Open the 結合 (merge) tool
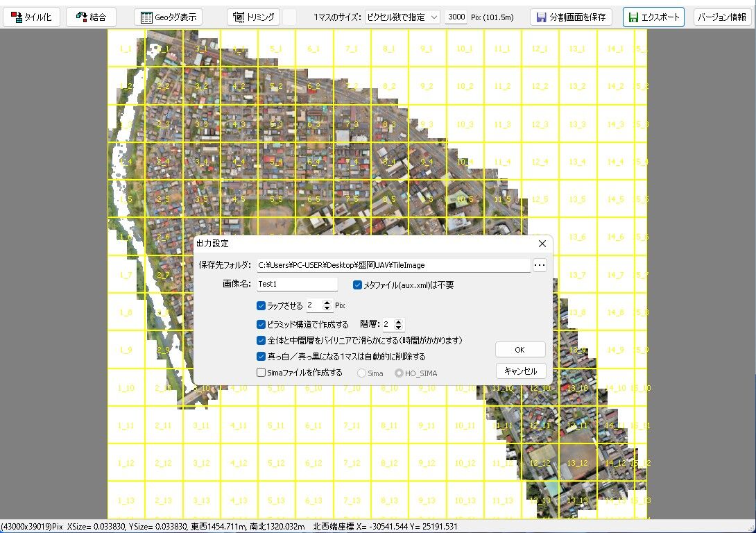756x533 pixels. pos(91,17)
